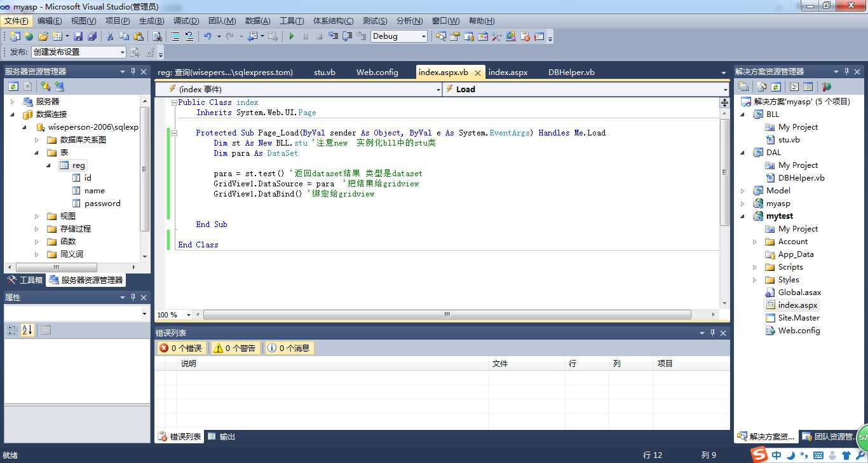Collapse the reg table node
868x463 pixels.
coord(49,165)
